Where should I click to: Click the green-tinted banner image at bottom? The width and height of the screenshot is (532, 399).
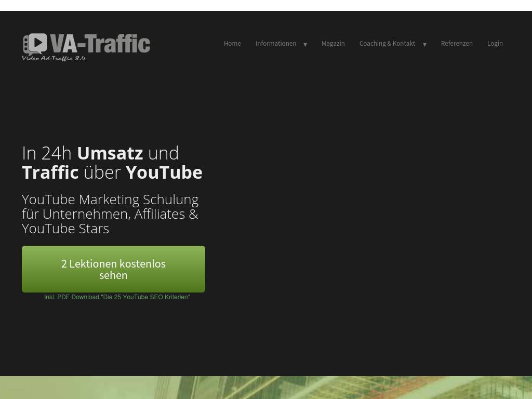point(266,388)
